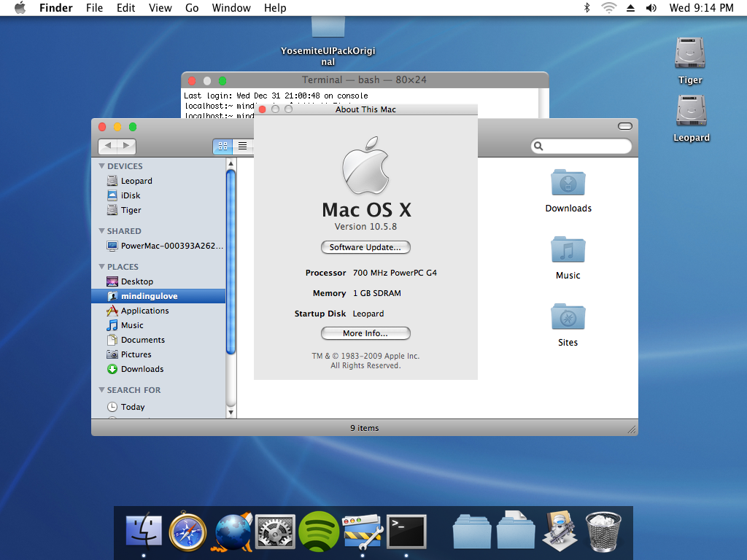This screenshot has height=560, width=747.
Task: Click the More Info button
Action: 365,333
